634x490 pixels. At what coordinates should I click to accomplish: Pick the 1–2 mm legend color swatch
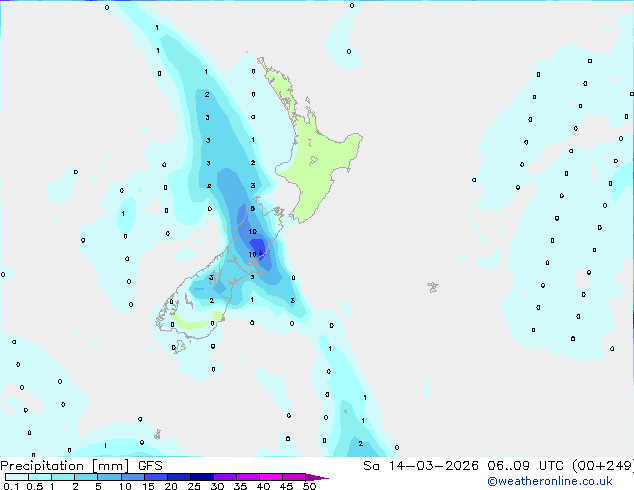pos(63,477)
